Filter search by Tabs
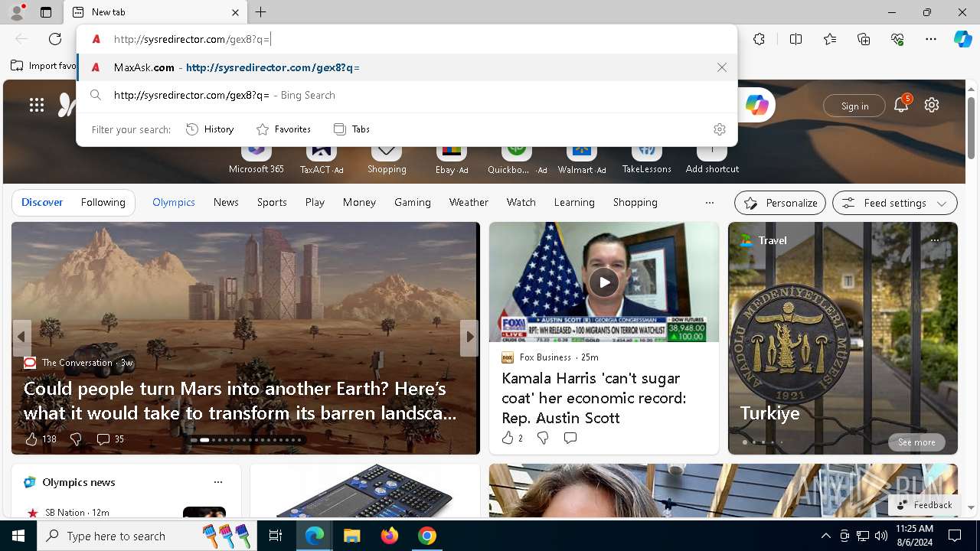Image resolution: width=980 pixels, height=551 pixels. coord(352,129)
